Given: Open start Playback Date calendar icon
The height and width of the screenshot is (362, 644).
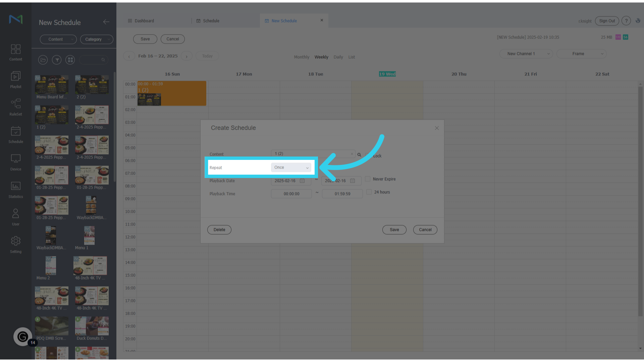Looking at the screenshot, I should click(x=302, y=181).
